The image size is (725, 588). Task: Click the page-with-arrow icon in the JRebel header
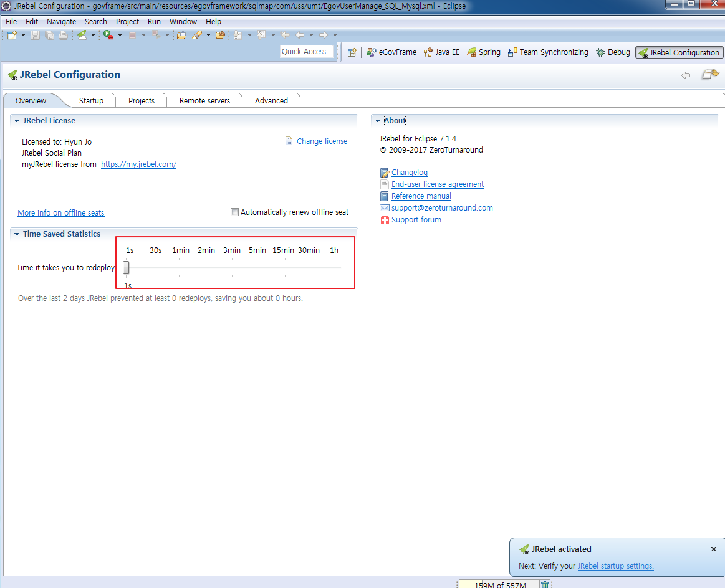[x=711, y=74]
